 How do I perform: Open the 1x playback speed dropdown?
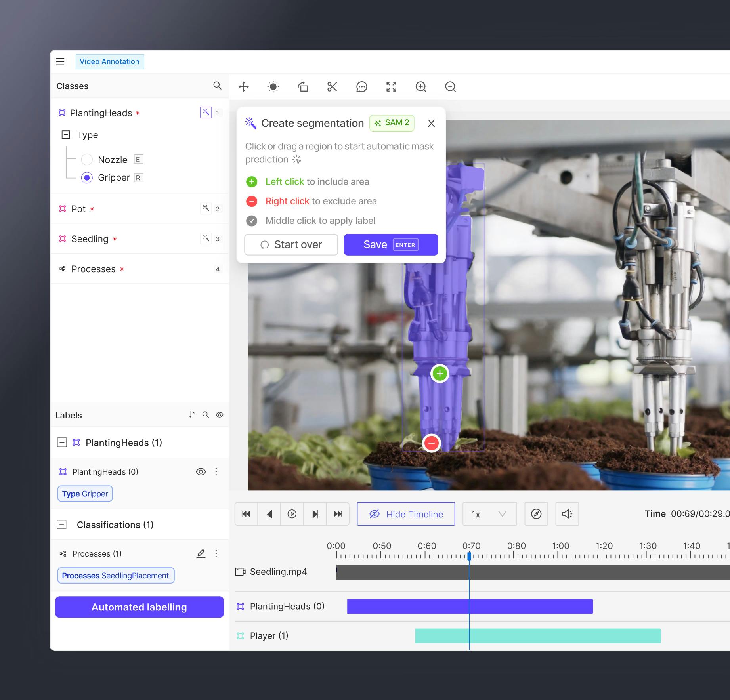click(489, 514)
